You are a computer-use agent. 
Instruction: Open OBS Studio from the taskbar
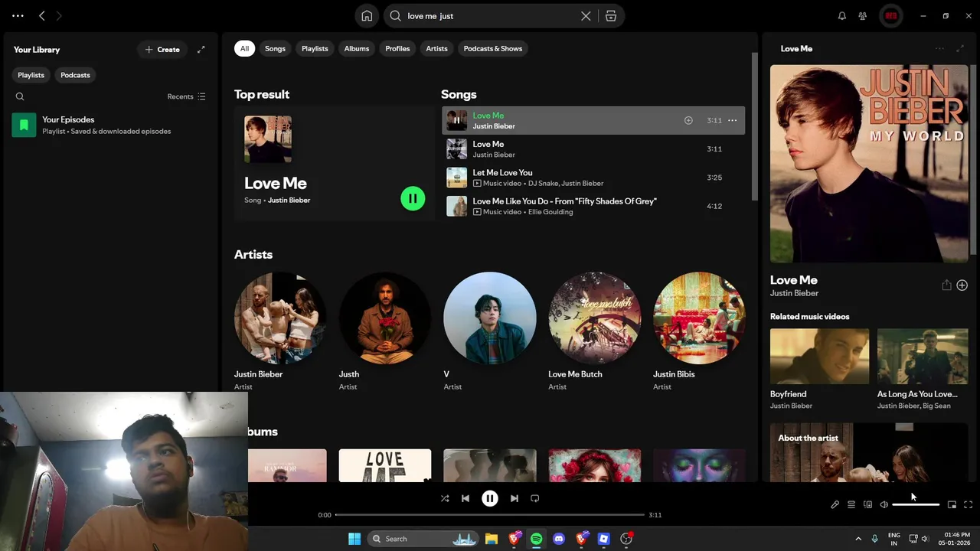(x=626, y=539)
